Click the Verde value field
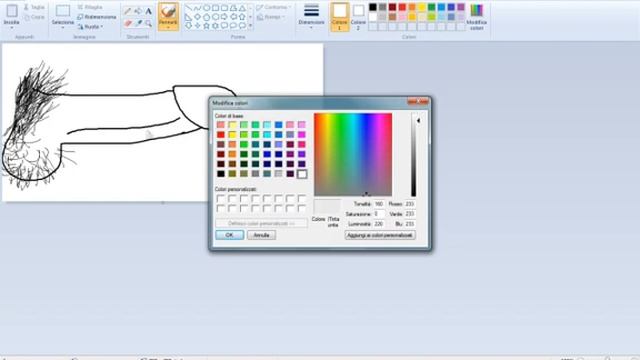The height and width of the screenshot is (360, 640). point(410,214)
